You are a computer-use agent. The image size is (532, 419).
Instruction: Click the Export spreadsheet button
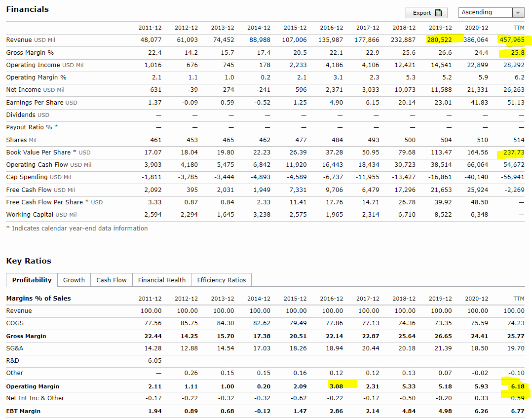[426, 13]
